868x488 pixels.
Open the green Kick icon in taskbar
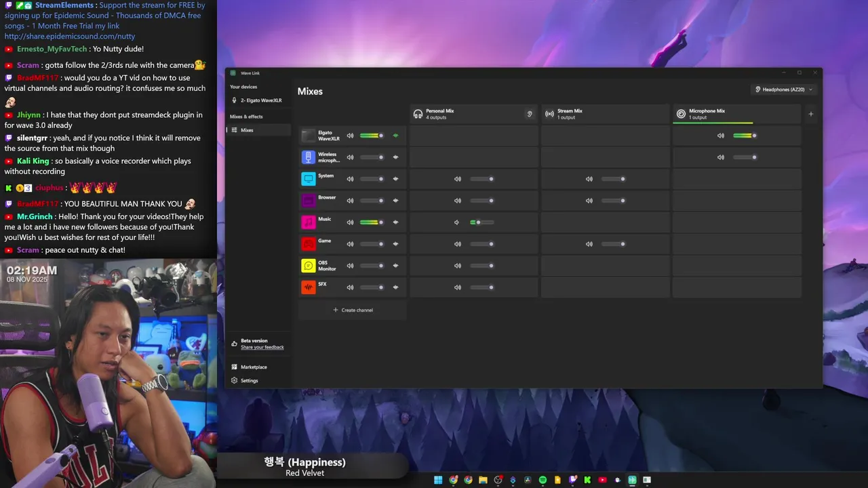[587, 480]
